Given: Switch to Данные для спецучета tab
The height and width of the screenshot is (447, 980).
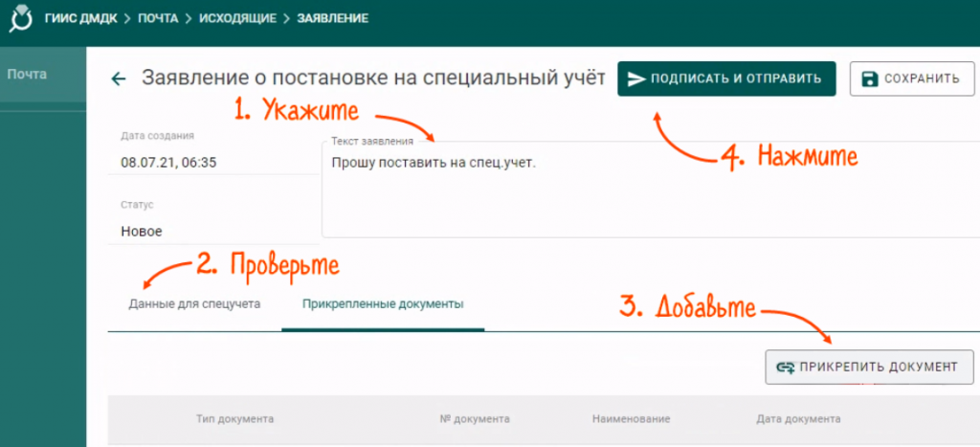Looking at the screenshot, I should 194,304.
